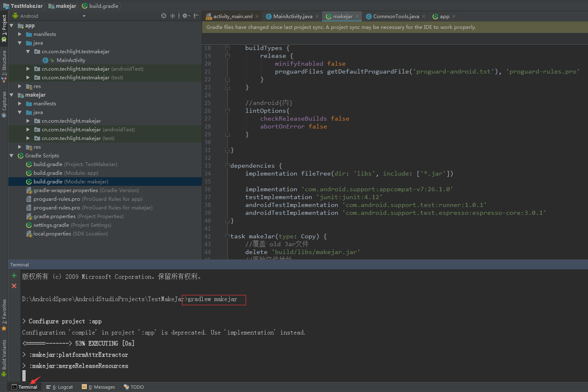The width and height of the screenshot is (588, 392).
Task: Fold the makeJar task block in the gutter
Action: coord(227,236)
